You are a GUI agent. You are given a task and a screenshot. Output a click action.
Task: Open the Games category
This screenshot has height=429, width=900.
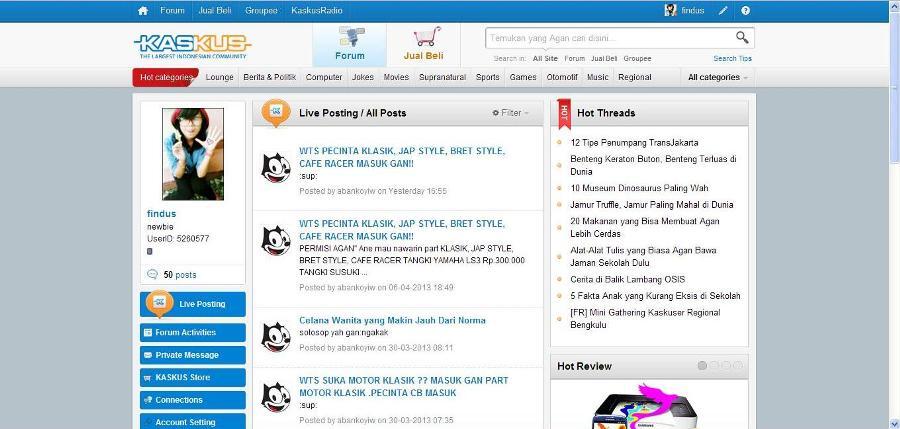[x=523, y=77]
